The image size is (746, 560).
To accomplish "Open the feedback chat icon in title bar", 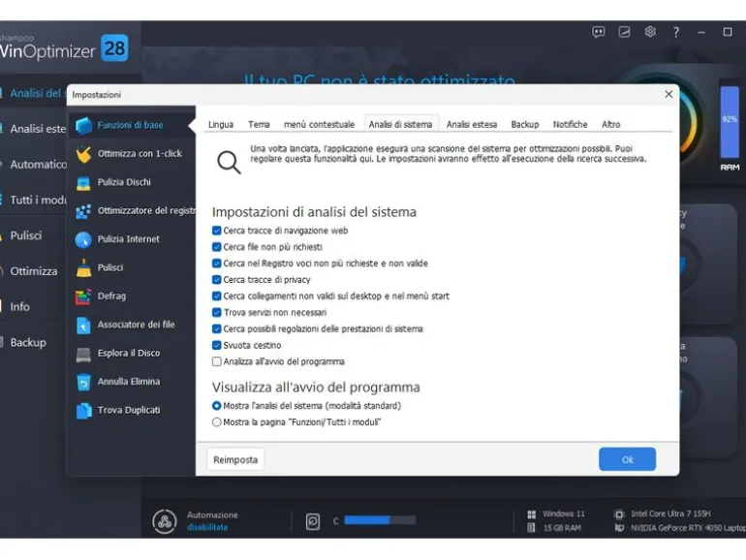I will pyautogui.click(x=599, y=32).
